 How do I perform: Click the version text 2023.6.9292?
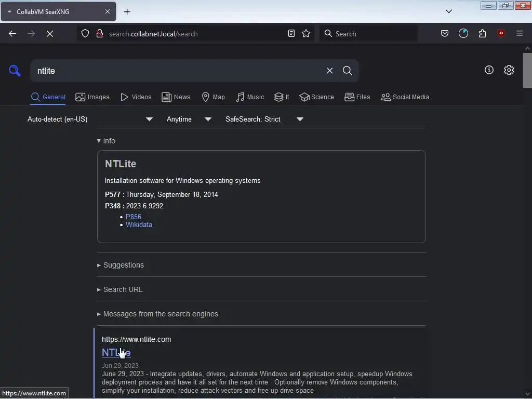pyautogui.click(x=144, y=206)
